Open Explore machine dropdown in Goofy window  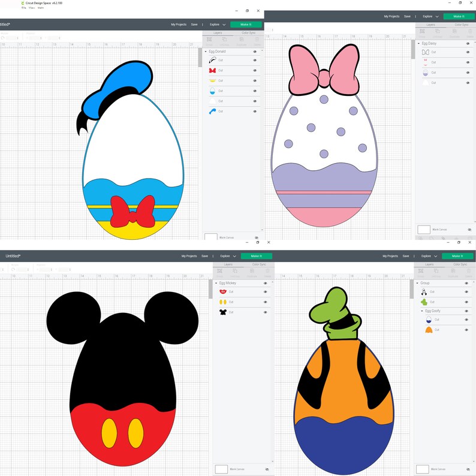[429, 256]
